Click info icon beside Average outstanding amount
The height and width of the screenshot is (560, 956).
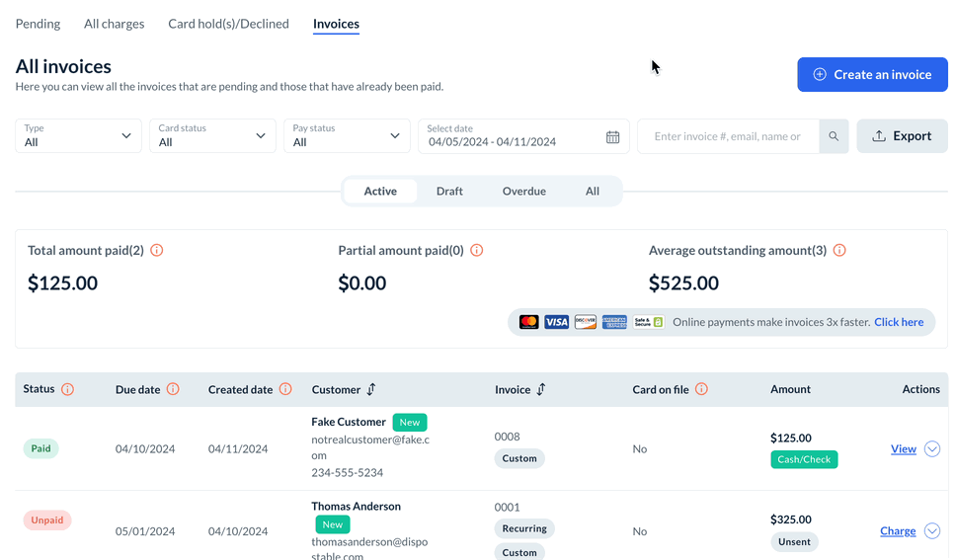(839, 251)
